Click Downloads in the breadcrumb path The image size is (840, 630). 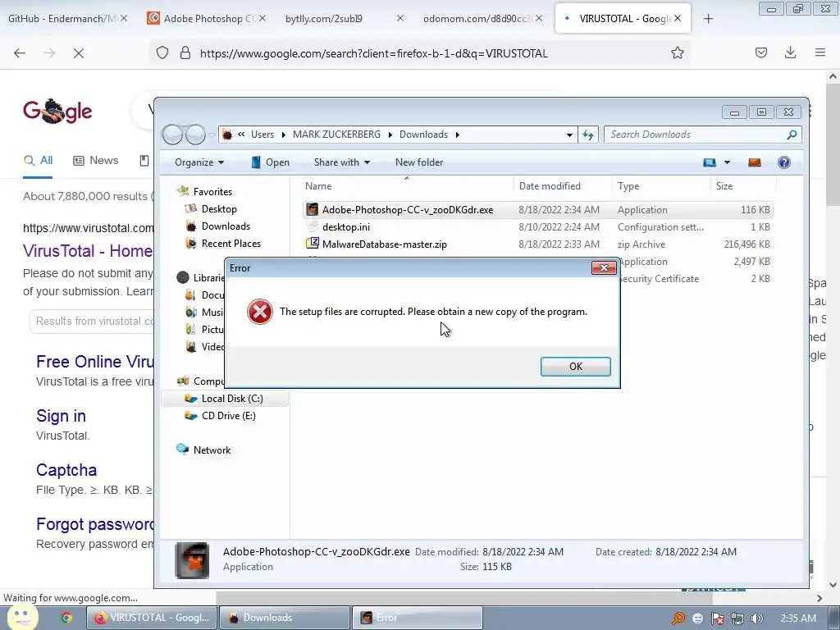coord(423,135)
